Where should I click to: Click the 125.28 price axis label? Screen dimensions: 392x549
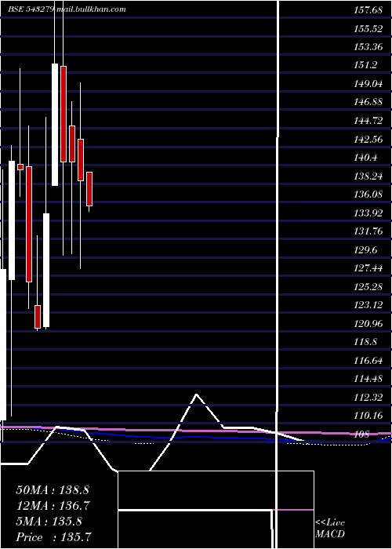[368, 287]
